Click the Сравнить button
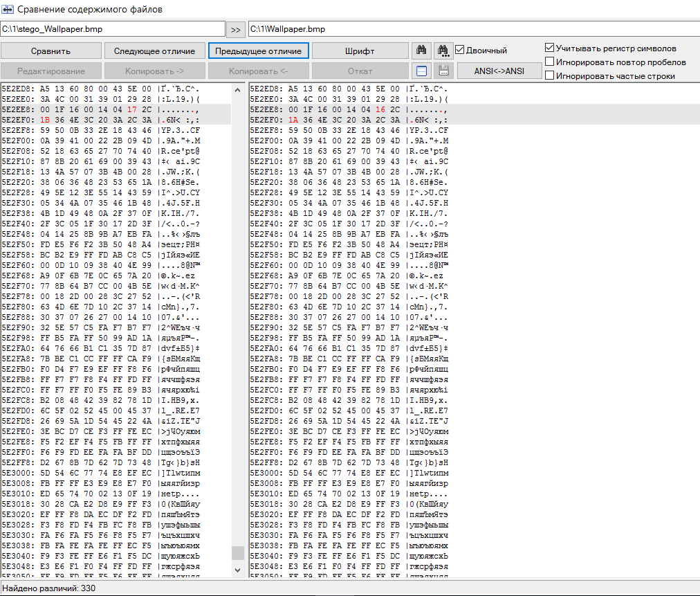Screen dimensions: 700x596 50,51
